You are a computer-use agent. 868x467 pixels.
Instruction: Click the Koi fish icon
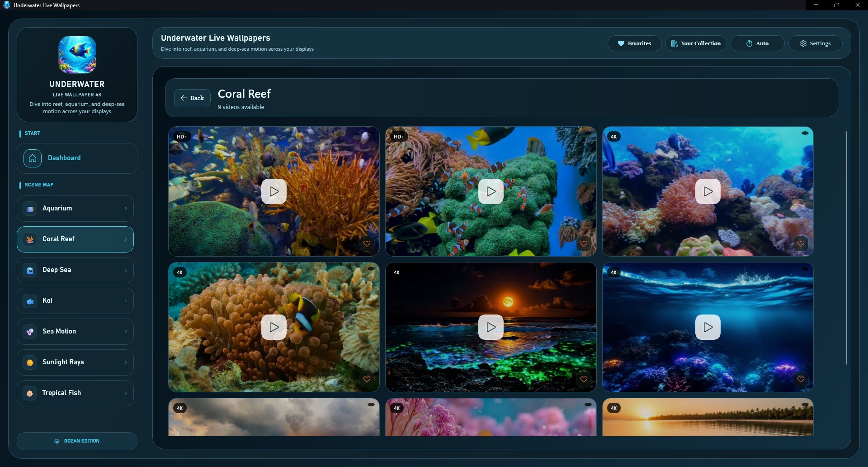[30, 301]
